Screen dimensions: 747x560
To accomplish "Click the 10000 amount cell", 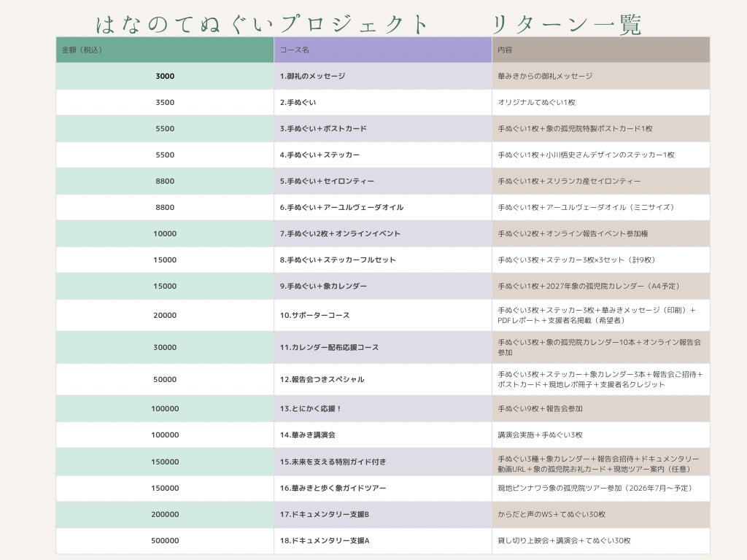I will [165, 233].
